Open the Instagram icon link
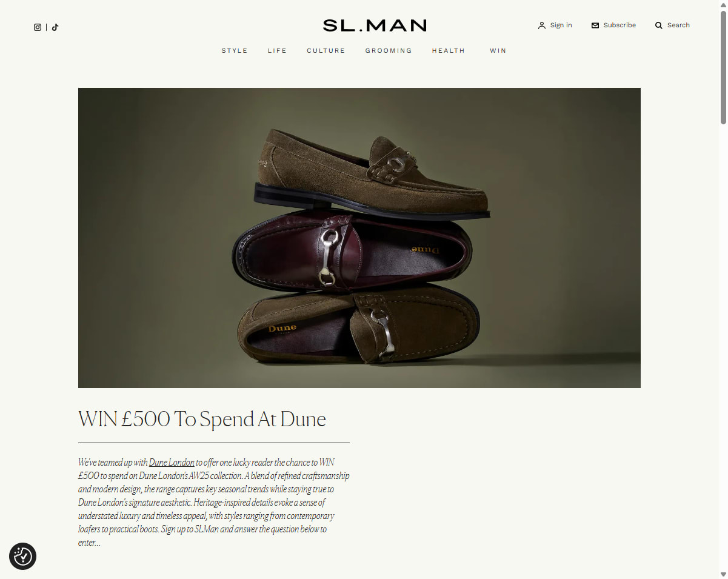Image resolution: width=728 pixels, height=579 pixels. (x=38, y=27)
